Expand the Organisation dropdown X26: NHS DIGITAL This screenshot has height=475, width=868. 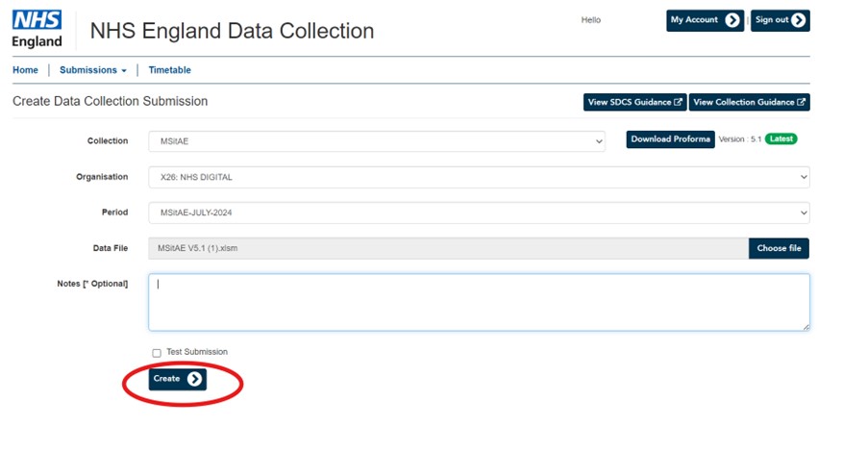[x=479, y=177]
